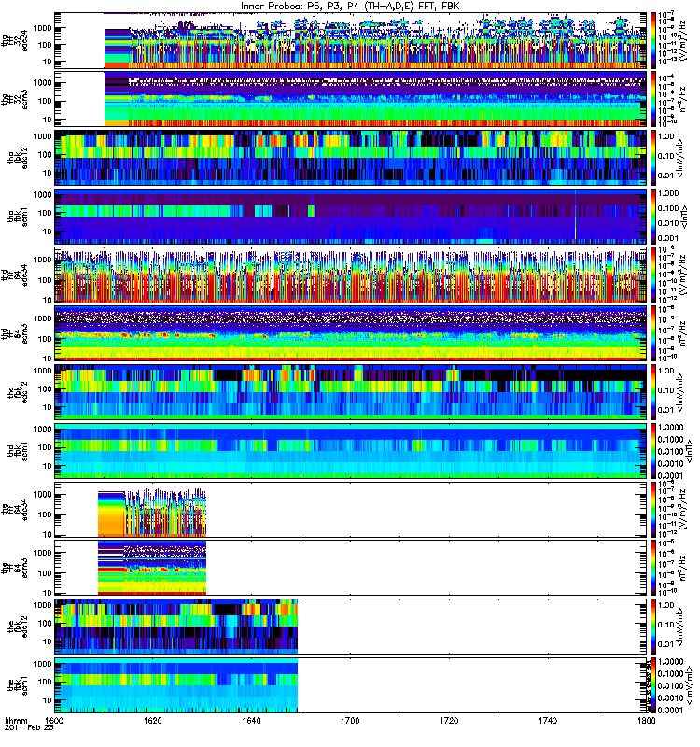700x747 pixels.
Task: Click the y-axis label of the fbk scm1 panel
Action: click(x=17, y=685)
